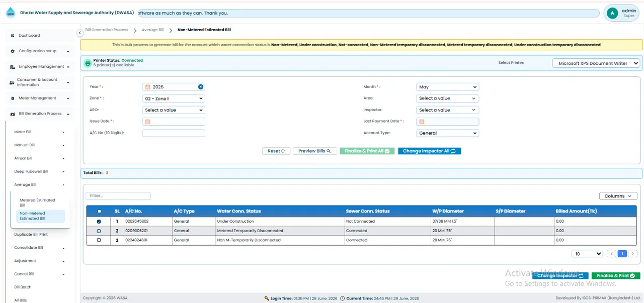Image resolution: width=644 pixels, height=303 pixels.
Task: Clear the Year value with the X icon
Action: [200, 87]
